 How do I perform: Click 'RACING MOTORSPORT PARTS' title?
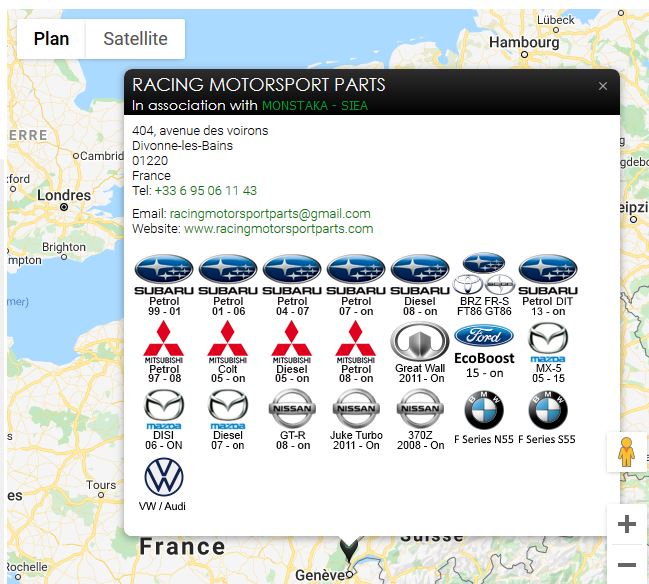tap(259, 85)
